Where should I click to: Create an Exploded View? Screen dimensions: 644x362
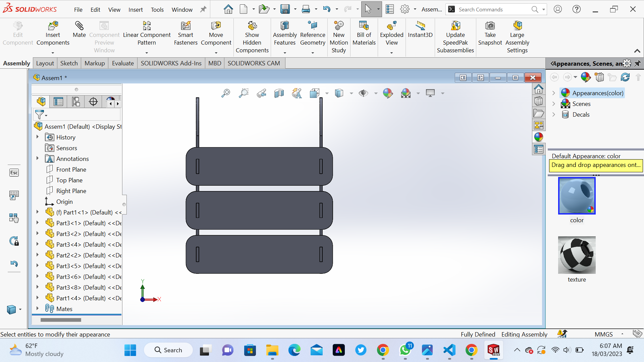click(x=391, y=34)
